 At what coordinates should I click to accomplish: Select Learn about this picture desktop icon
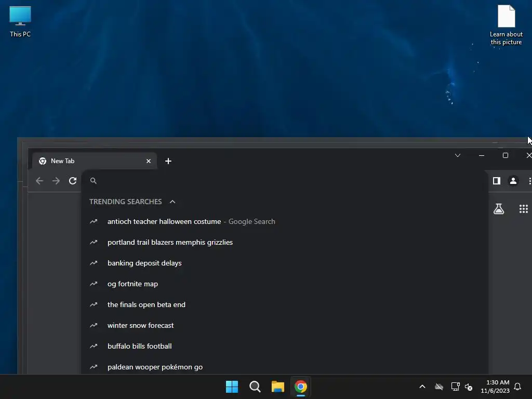pyautogui.click(x=506, y=25)
